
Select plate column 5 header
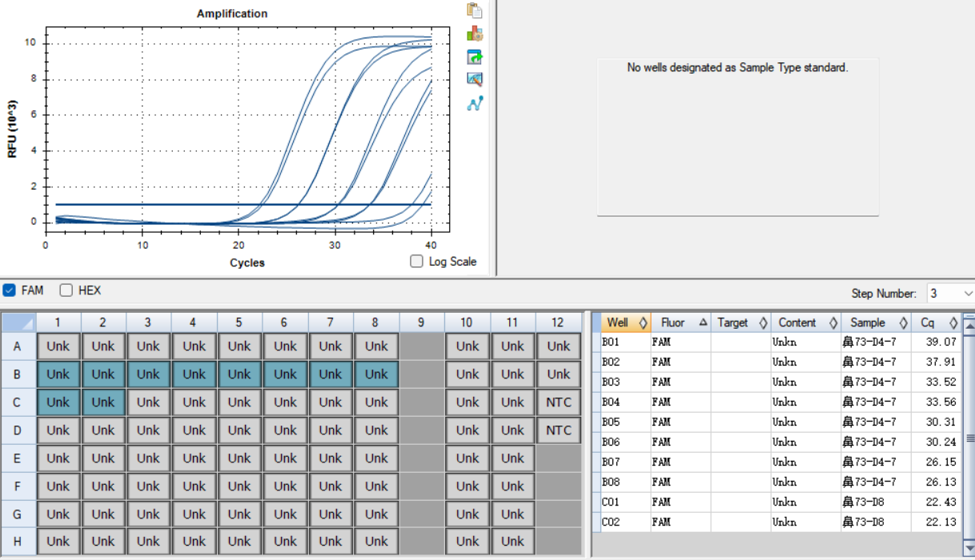click(x=239, y=322)
